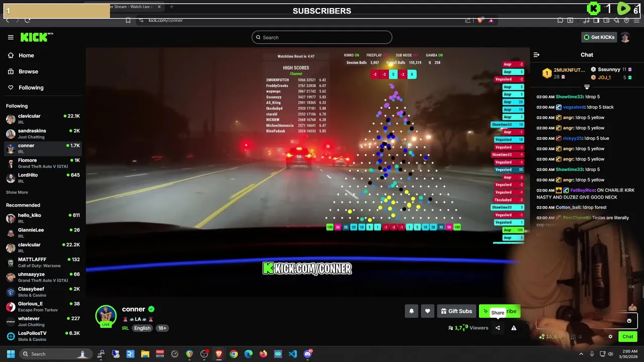
Task: Click the Get KICKs button
Action: click(x=599, y=37)
